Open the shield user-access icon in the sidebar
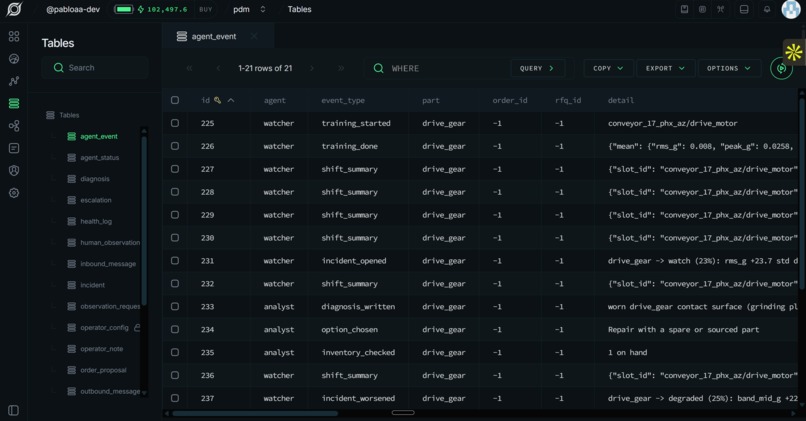The image size is (806, 421). click(14, 171)
